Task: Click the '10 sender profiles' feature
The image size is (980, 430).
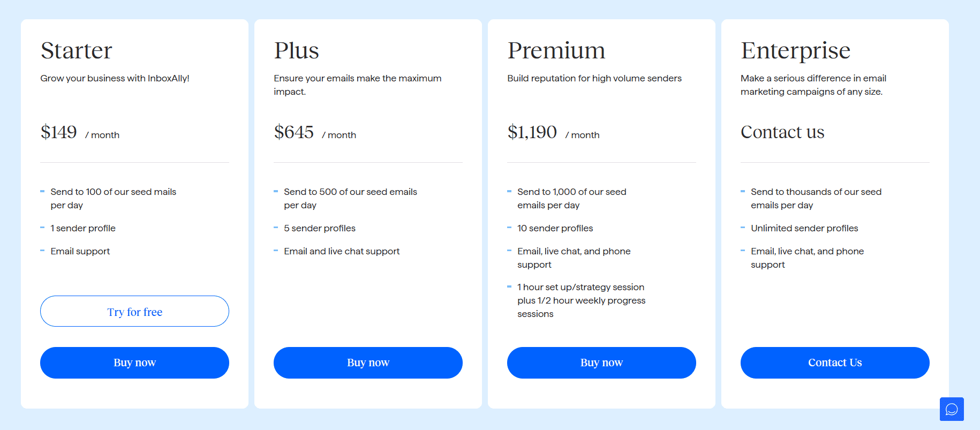Action: pos(555,228)
